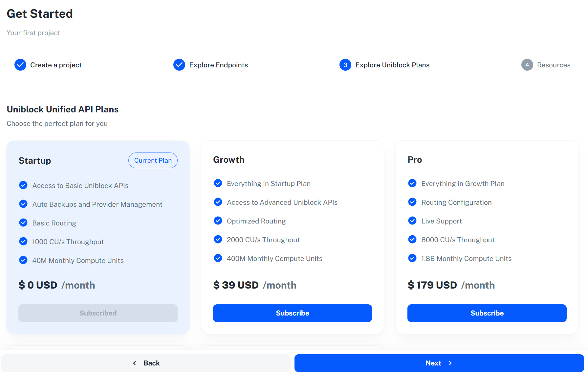
Task: Click the Uniblock Unified API Plans heading
Action: [x=63, y=109]
